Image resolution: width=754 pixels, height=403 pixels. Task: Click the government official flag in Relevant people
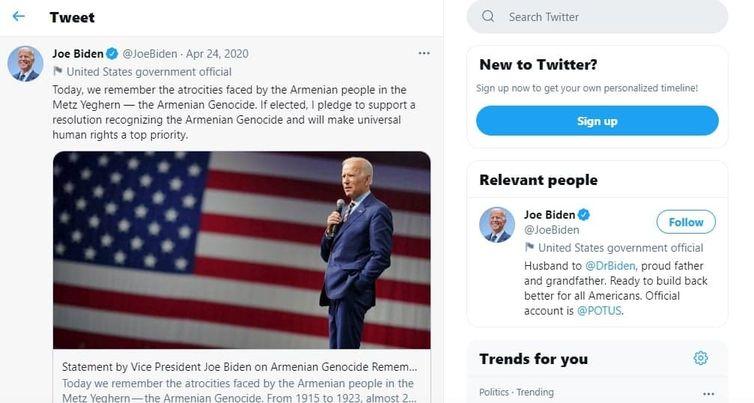coord(529,247)
